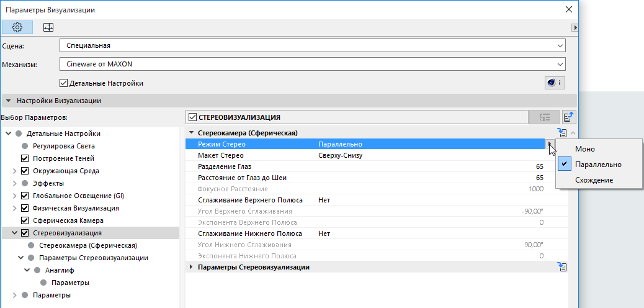Select Параметры under Анаглиф in tree
Viewport: 644px width, 308px height.
click(x=70, y=283)
